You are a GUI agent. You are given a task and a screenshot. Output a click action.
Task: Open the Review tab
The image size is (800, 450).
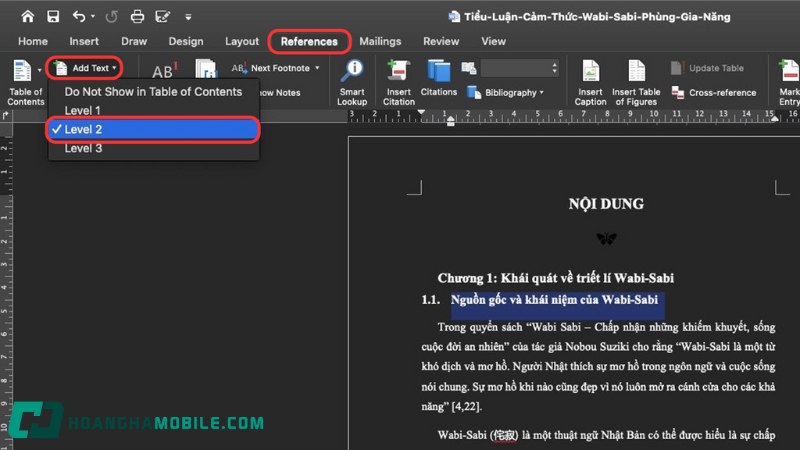point(441,41)
